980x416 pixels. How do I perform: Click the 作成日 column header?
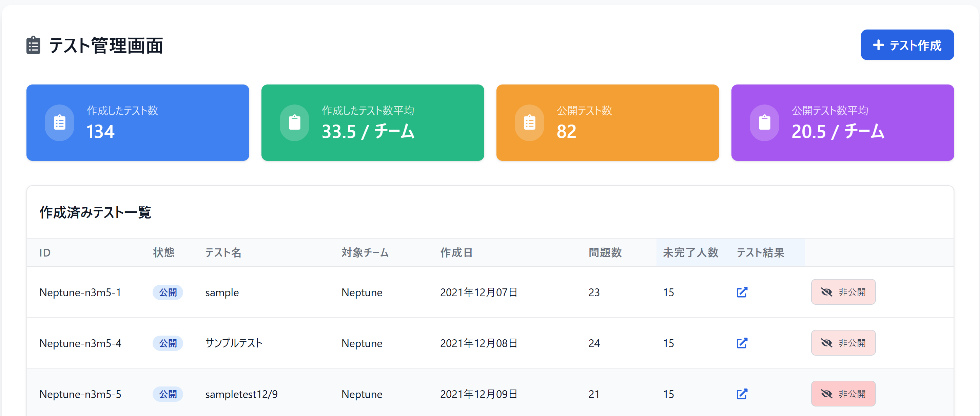point(456,253)
